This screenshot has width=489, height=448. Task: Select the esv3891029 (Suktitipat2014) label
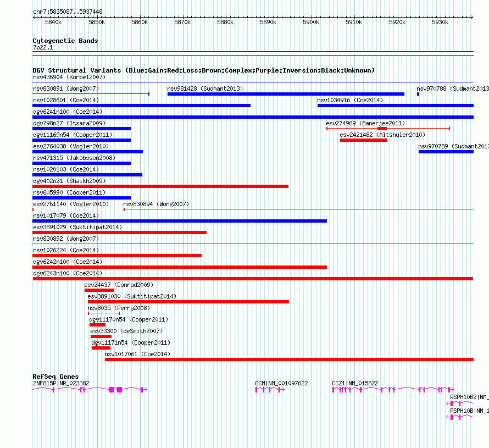[77, 227]
